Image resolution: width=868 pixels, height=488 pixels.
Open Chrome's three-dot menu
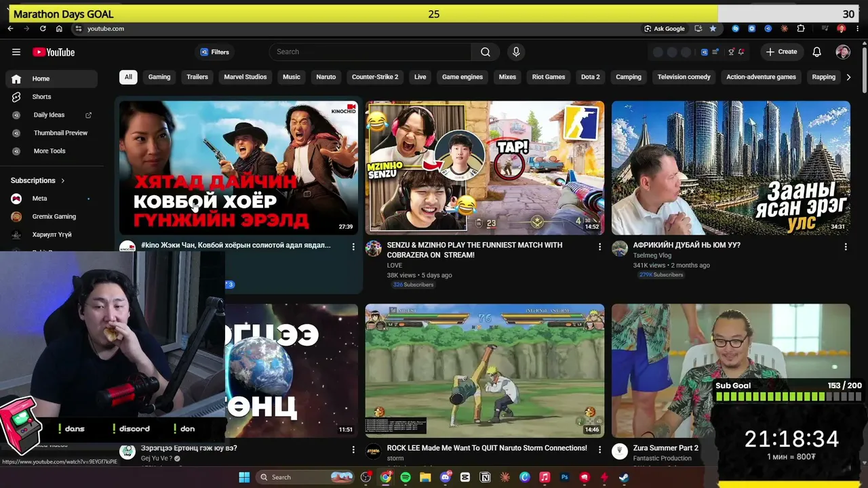[x=857, y=28]
